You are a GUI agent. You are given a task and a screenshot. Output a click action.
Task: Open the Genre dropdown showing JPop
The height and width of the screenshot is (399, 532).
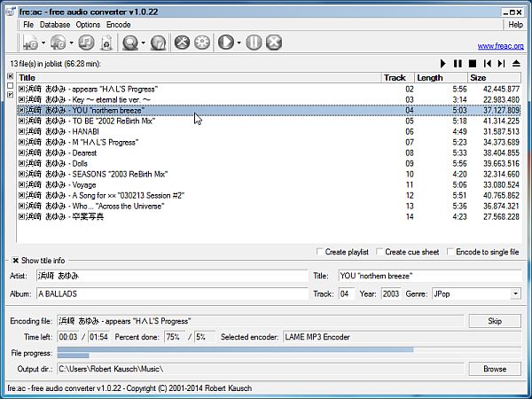point(515,293)
